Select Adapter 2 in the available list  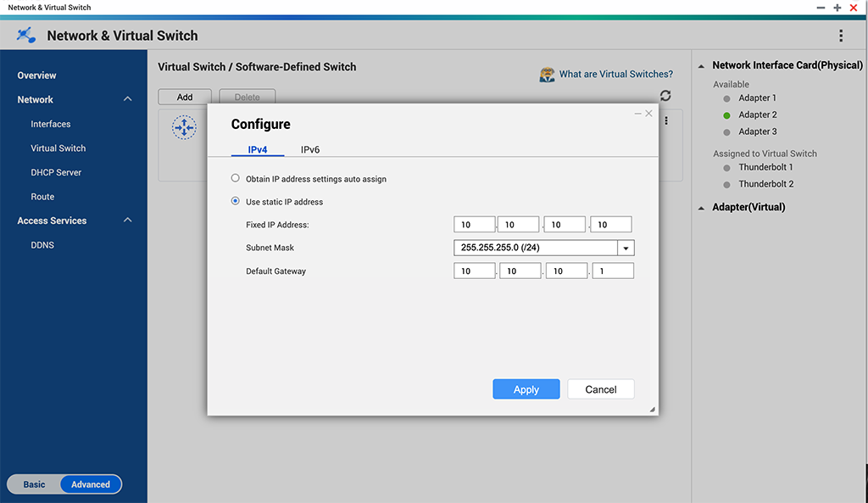(758, 115)
